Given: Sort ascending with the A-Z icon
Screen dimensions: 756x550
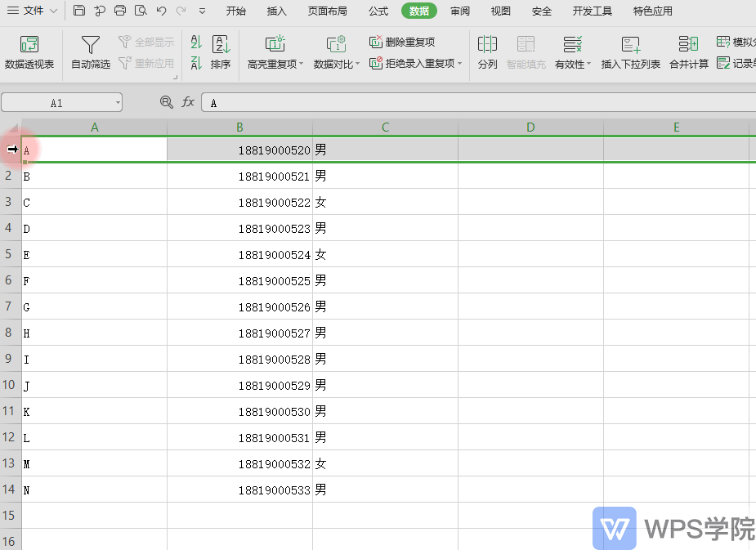Looking at the screenshot, I should pos(196,42).
